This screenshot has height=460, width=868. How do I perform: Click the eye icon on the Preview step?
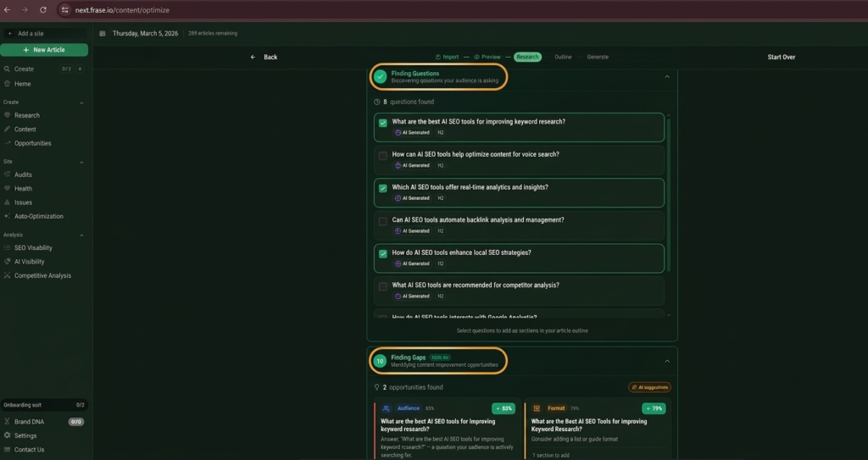(x=476, y=57)
